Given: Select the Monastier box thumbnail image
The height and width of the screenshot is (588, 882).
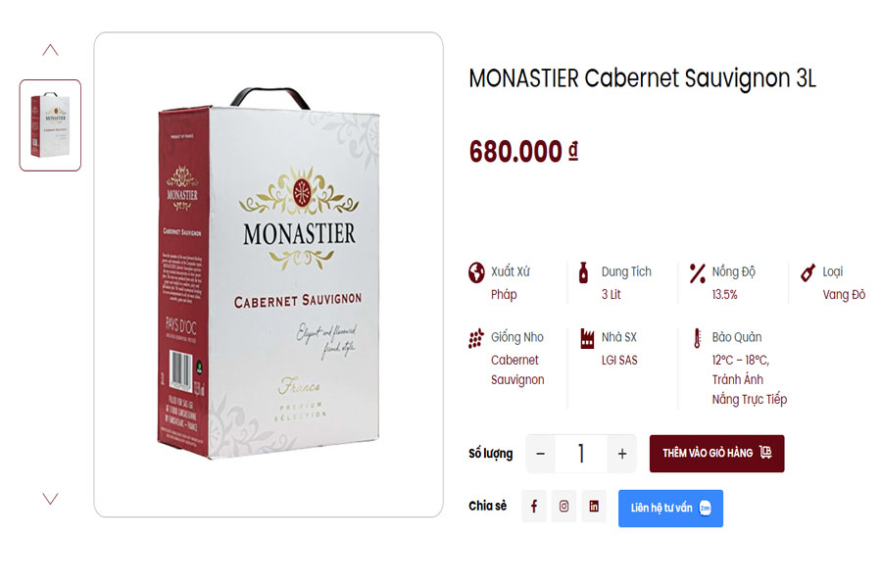Looking at the screenshot, I should tap(50, 125).
